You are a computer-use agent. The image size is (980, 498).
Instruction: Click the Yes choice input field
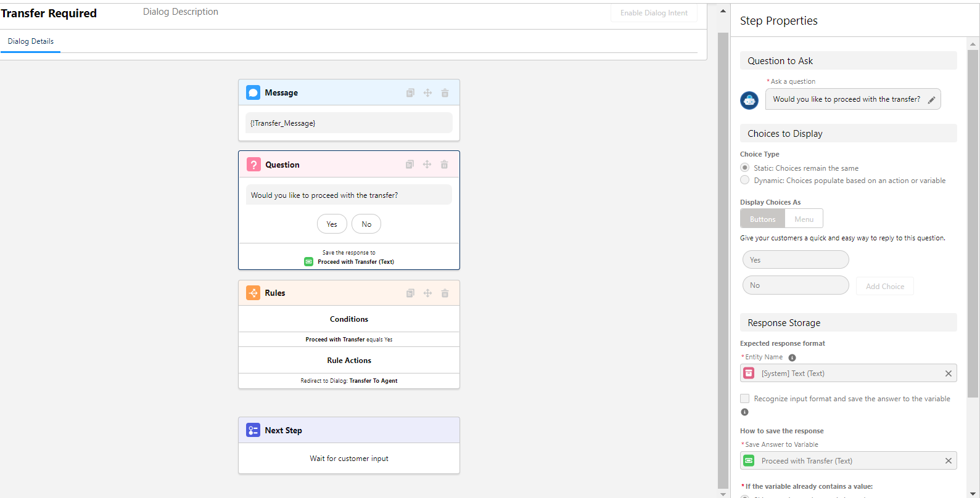[796, 260]
